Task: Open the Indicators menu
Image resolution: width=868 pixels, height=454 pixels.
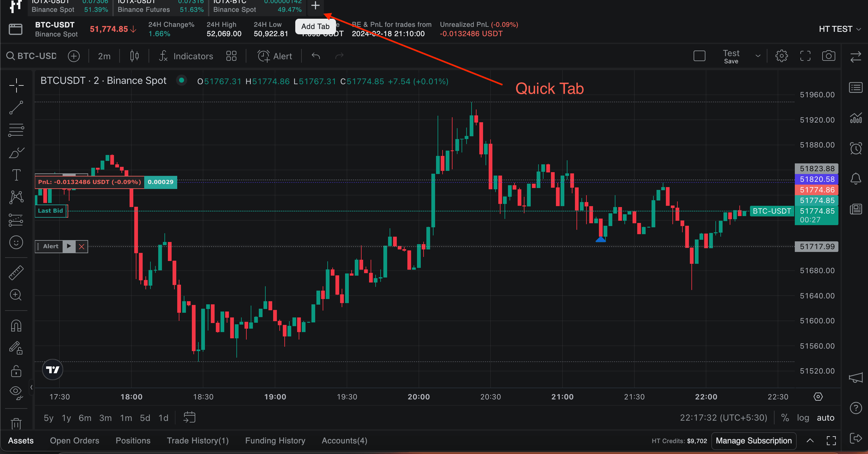Action: [x=186, y=56]
